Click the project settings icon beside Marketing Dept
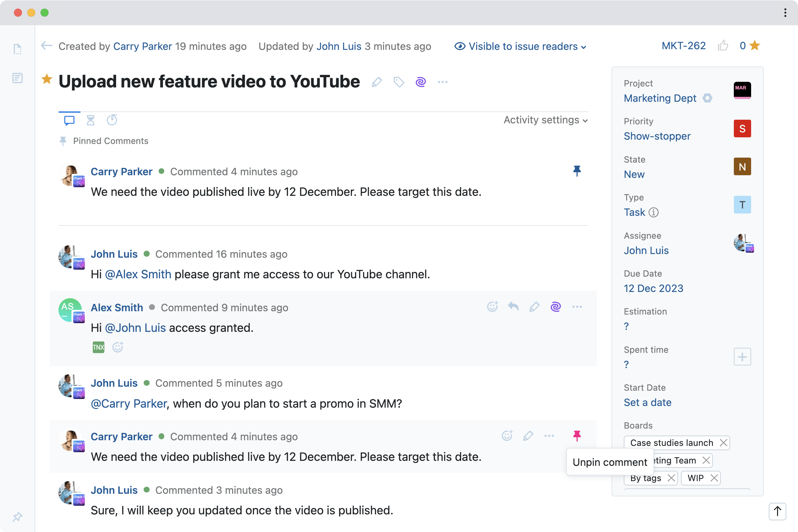The width and height of the screenshot is (798, 532). (x=708, y=98)
